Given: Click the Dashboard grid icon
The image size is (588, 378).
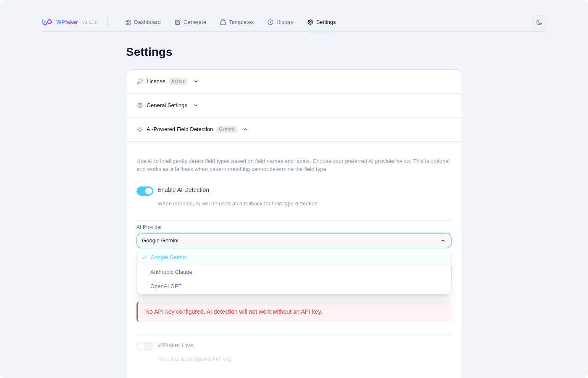Looking at the screenshot, I should 128,22.
